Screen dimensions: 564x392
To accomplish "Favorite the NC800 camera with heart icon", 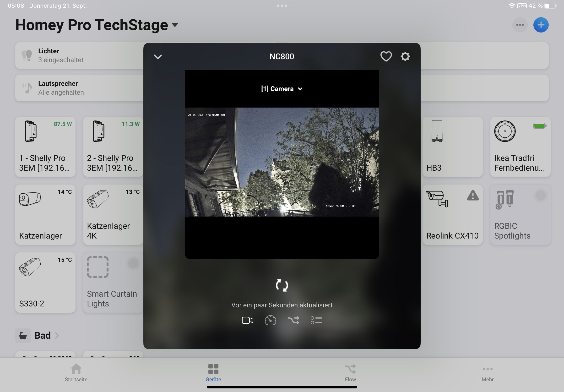I will pos(386,56).
